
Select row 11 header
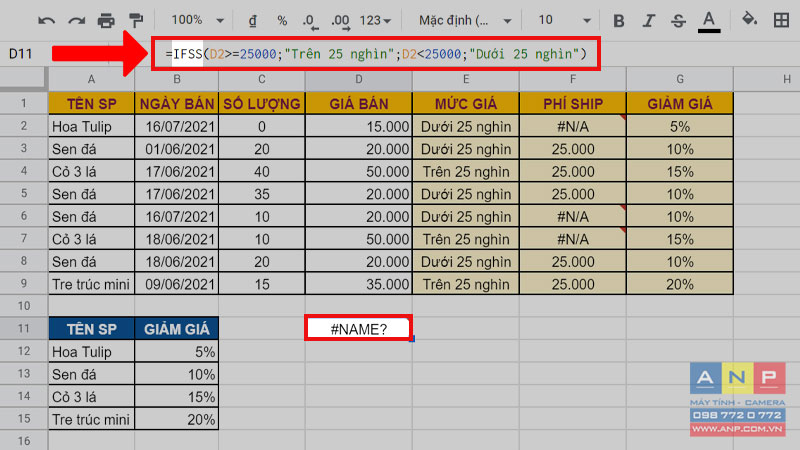tap(24, 329)
